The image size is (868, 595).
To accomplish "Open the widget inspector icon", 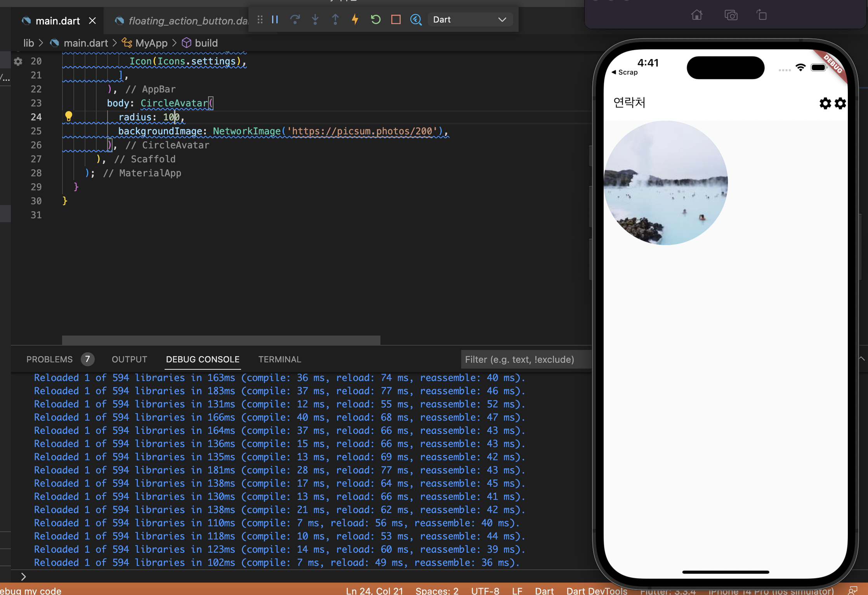I will click(x=416, y=19).
